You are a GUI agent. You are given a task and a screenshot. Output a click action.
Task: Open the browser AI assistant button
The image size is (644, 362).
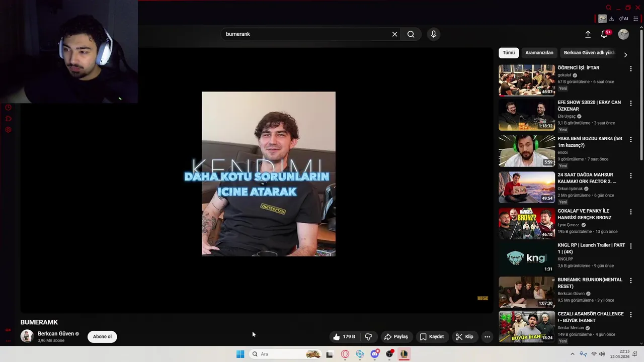(623, 19)
